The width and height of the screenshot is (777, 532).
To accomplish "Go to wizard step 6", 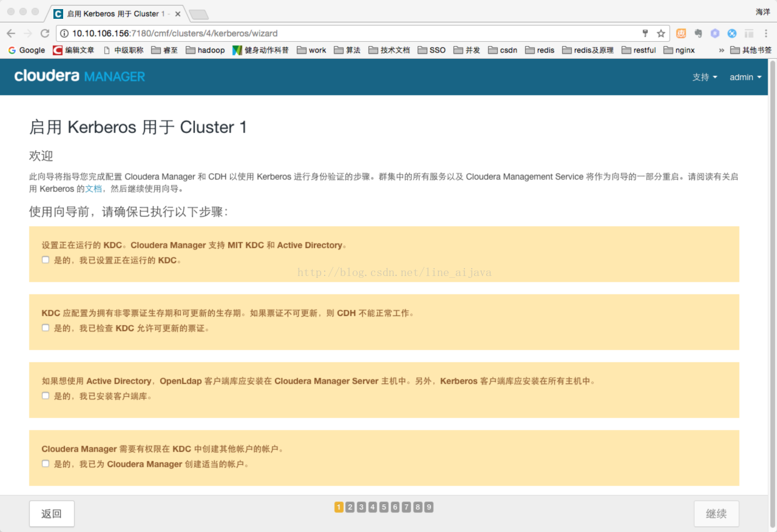I will pyautogui.click(x=395, y=507).
